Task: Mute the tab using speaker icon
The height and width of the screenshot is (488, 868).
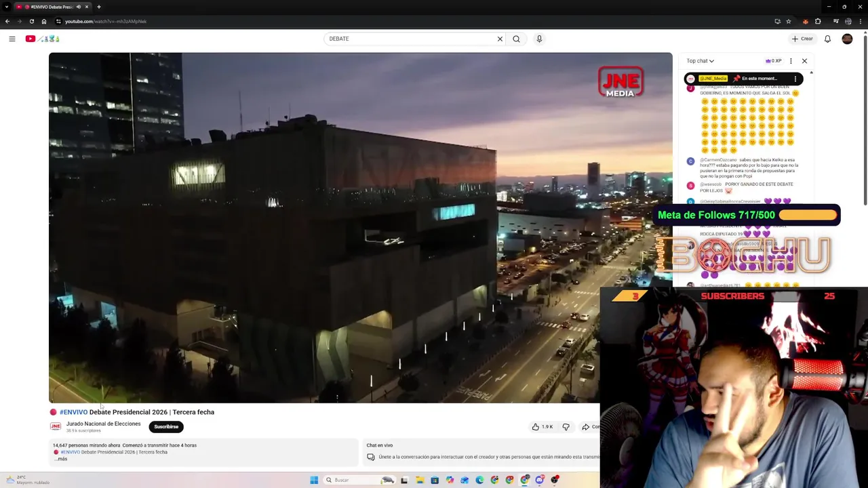Action: pyautogui.click(x=78, y=7)
